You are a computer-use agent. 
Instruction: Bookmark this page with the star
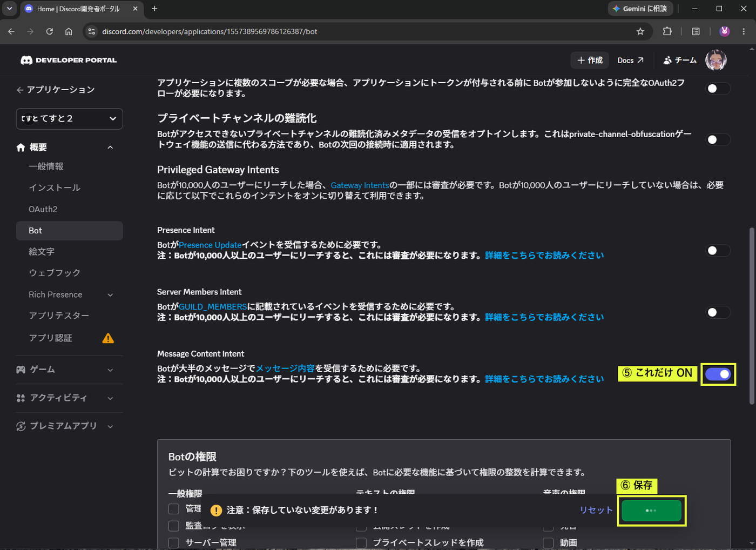[x=640, y=31]
